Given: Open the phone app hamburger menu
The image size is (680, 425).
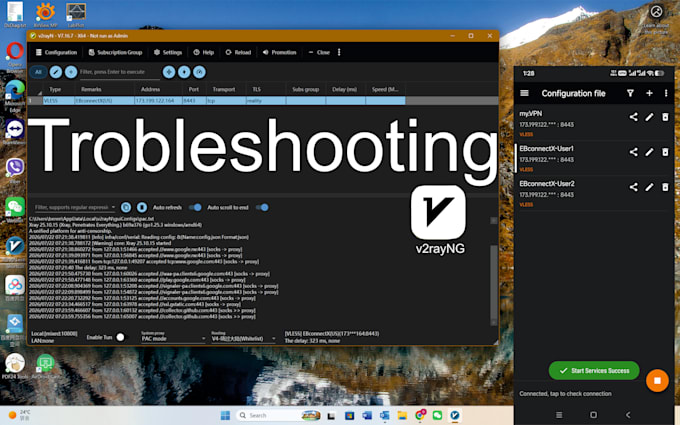Looking at the screenshot, I should 524,93.
